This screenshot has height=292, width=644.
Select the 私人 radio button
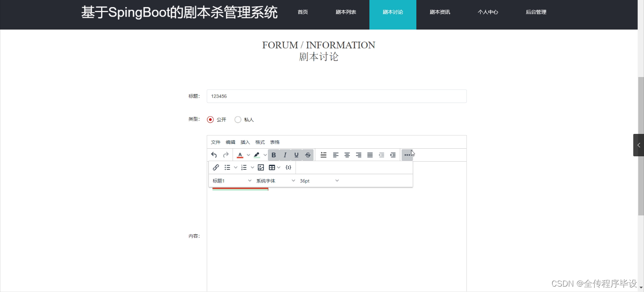[x=238, y=120]
